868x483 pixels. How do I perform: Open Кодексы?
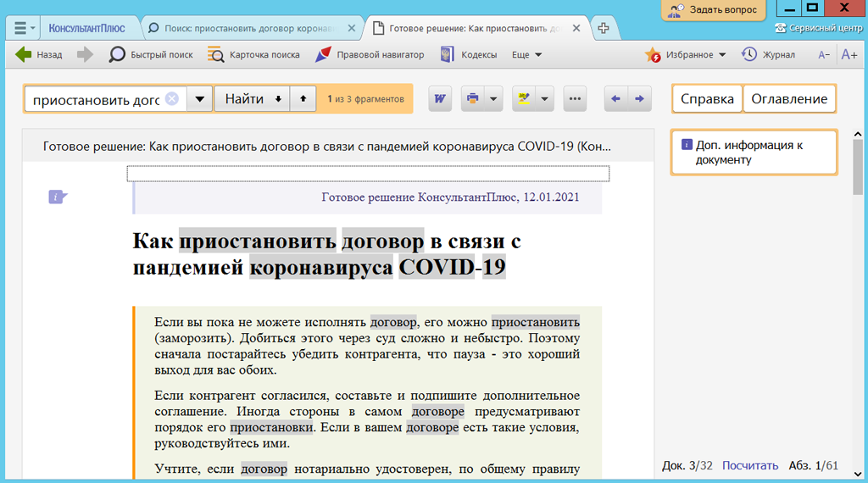pyautogui.click(x=468, y=55)
